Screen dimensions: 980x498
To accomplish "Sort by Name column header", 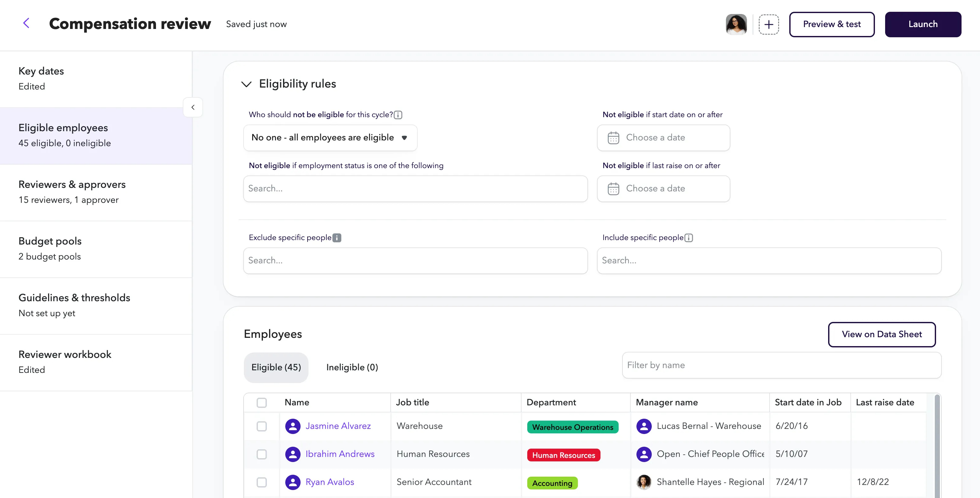I will (297, 402).
